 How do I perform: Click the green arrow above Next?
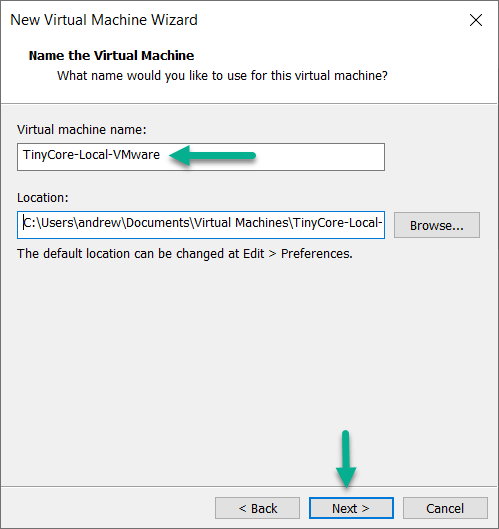pyautogui.click(x=346, y=459)
